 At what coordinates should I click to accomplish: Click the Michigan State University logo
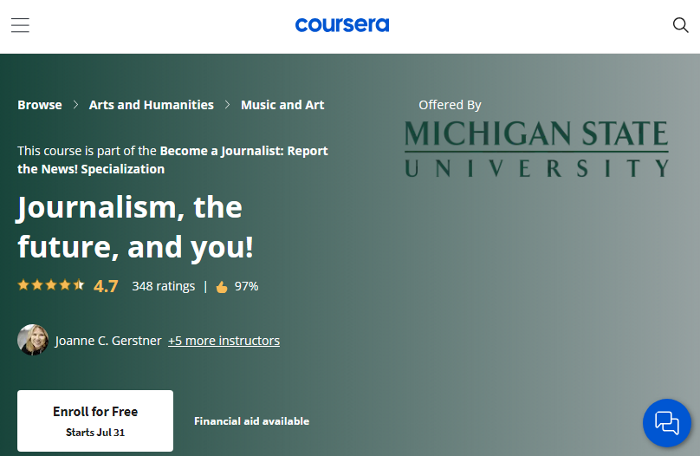tap(536, 148)
